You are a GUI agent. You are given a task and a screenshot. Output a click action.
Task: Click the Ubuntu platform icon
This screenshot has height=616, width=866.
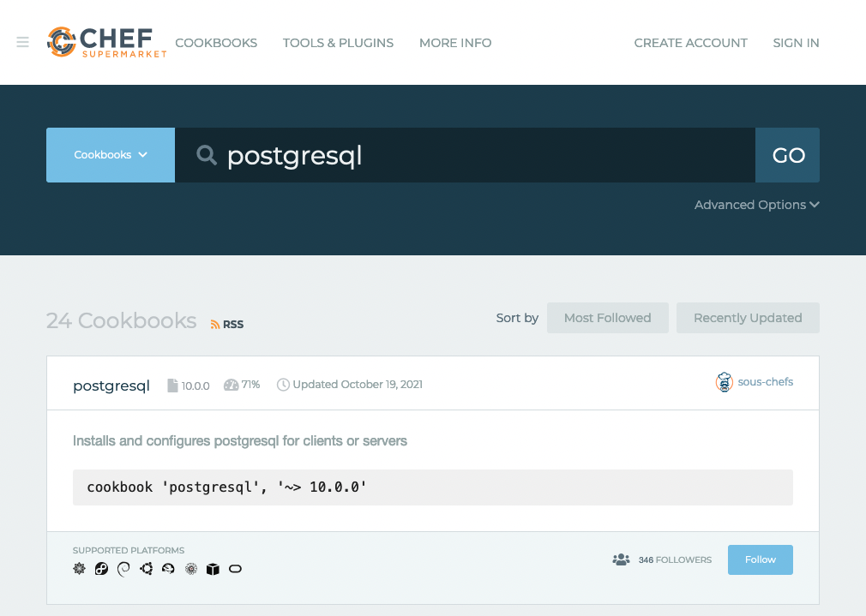[x=146, y=569]
